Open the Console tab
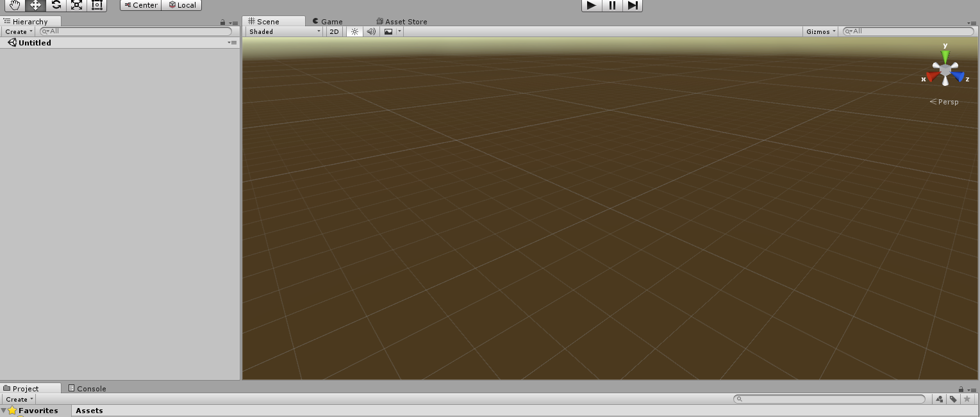 tap(87, 388)
